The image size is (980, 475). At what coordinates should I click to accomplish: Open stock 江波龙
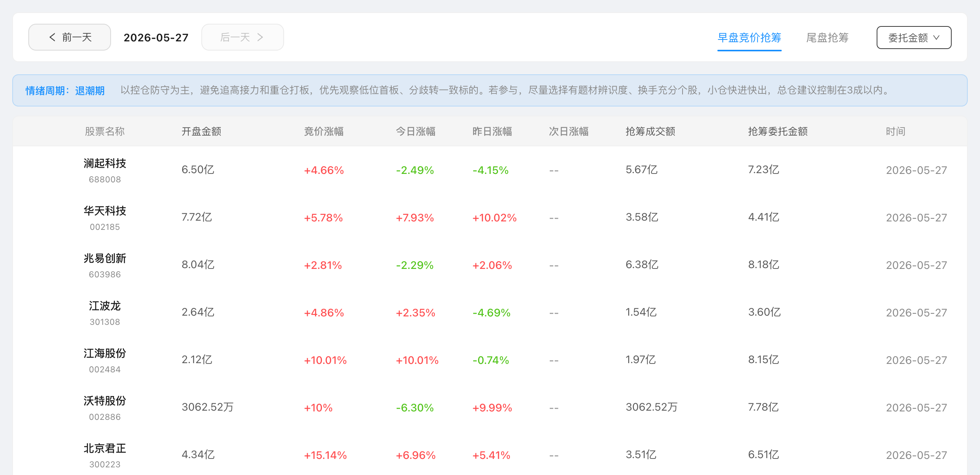click(x=105, y=306)
